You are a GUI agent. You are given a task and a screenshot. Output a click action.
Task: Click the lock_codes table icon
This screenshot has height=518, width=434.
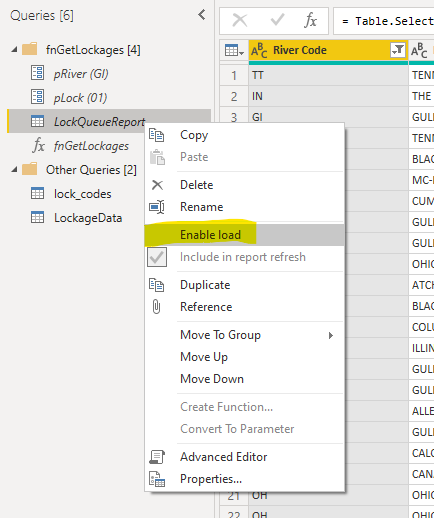(37, 193)
